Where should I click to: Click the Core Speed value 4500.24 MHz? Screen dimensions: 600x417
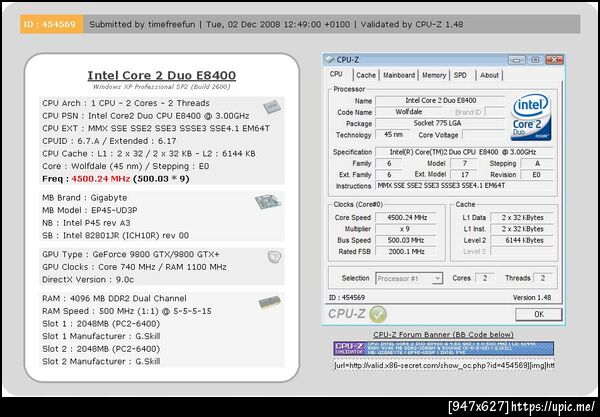406,217
